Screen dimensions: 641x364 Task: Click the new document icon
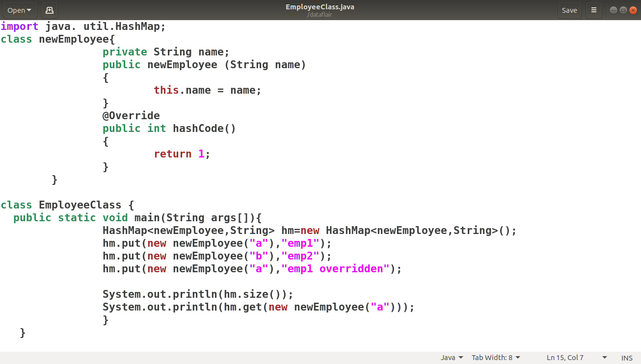click(49, 10)
